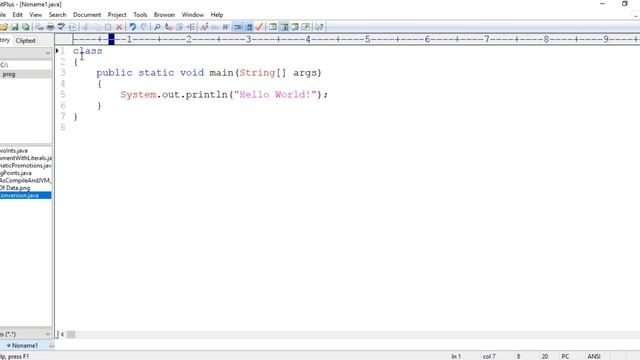Click the horizontal scrollbar thumb under editor
640x360 pixels.
pos(71,335)
